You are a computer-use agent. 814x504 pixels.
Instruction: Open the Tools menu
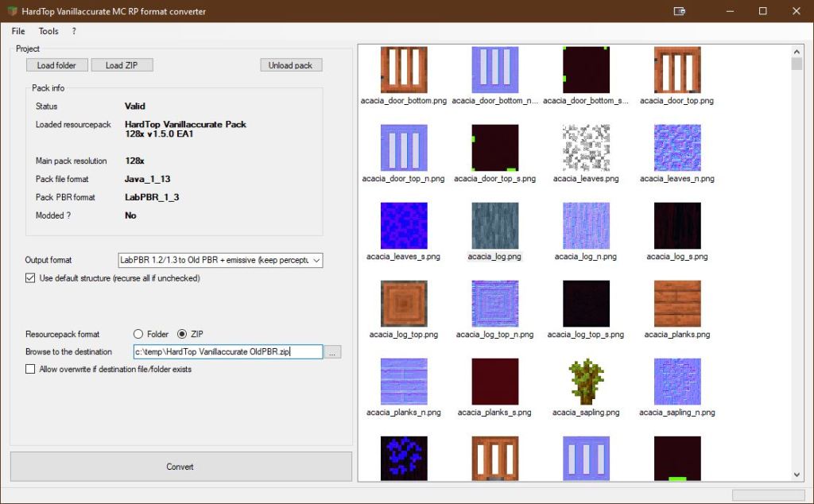[x=48, y=31]
